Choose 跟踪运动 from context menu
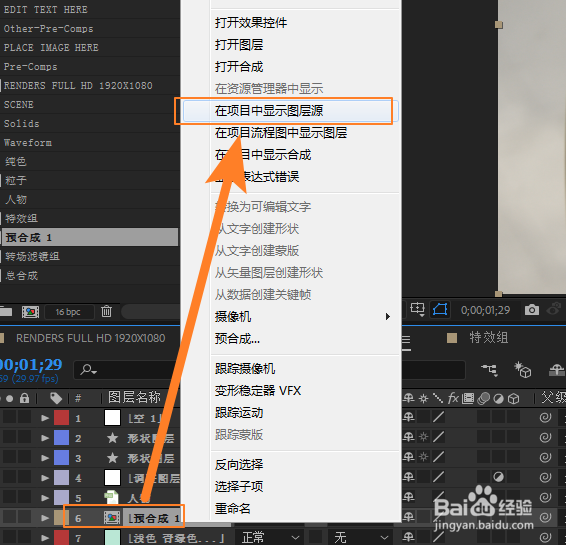This screenshot has height=545, width=566. click(239, 413)
